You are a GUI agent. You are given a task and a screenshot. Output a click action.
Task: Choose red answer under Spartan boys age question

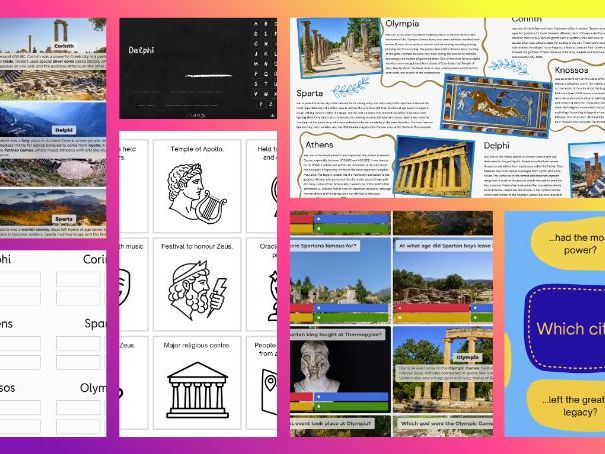click(431, 308)
